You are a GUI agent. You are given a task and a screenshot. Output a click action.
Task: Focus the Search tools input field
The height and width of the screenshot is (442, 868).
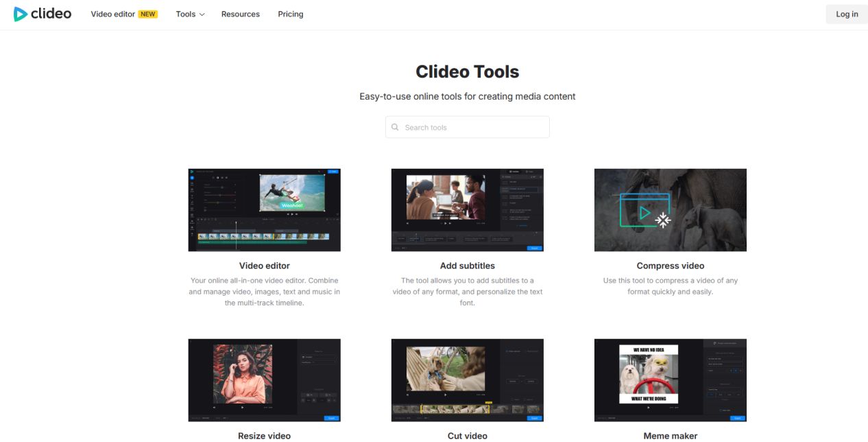(x=468, y=127)
